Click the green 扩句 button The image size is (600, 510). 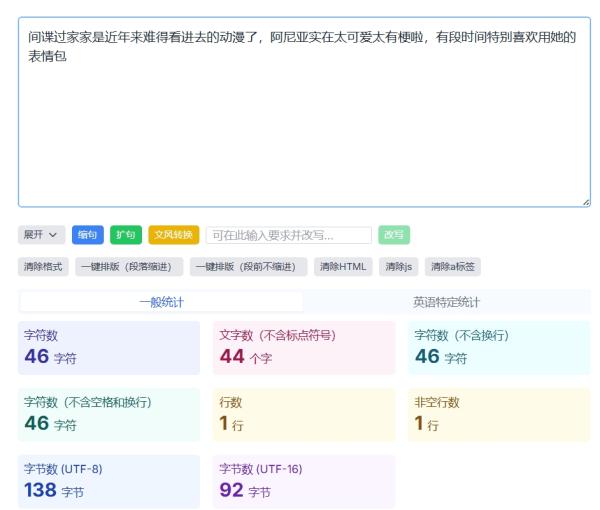(126, 235)
